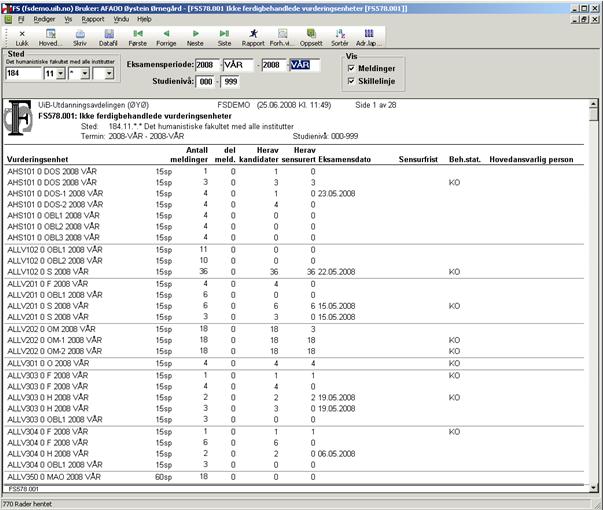The image size is (603, 510).
Task: Click the date 22.05.2008
Action: click(336, 272)
